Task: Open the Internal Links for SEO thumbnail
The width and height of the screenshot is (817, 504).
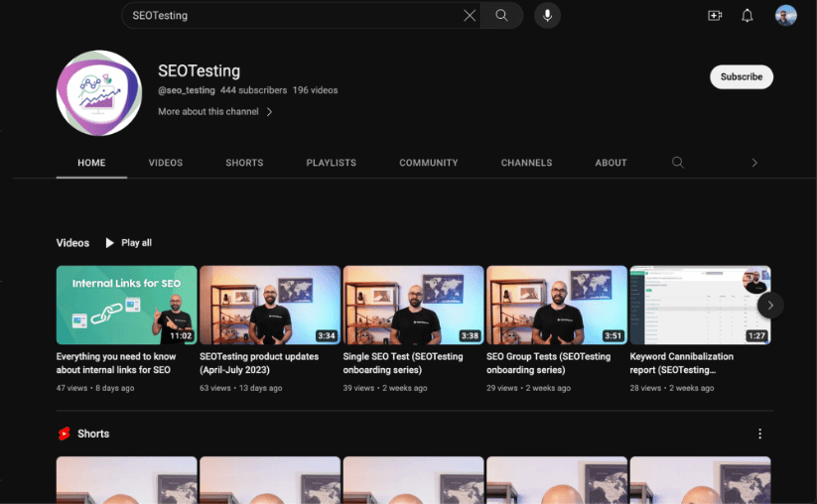Action: click(x=126, y=305)
